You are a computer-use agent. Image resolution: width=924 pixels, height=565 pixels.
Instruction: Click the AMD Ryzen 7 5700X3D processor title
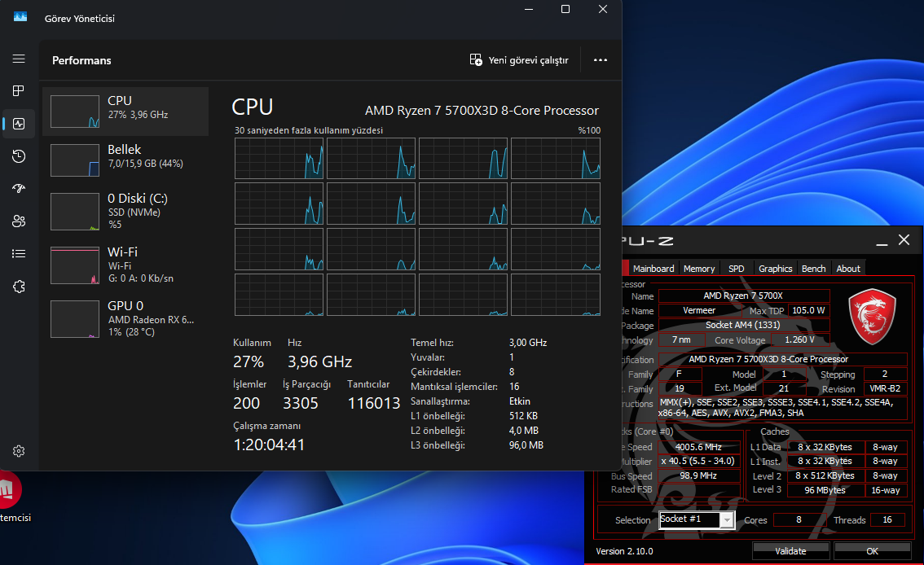coord(482,111)
